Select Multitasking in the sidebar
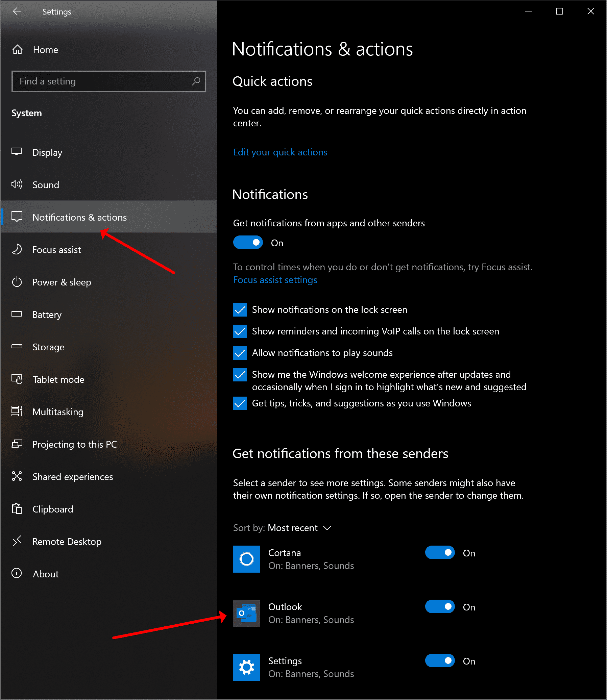The image size is (607, 700). click(108, 412)
